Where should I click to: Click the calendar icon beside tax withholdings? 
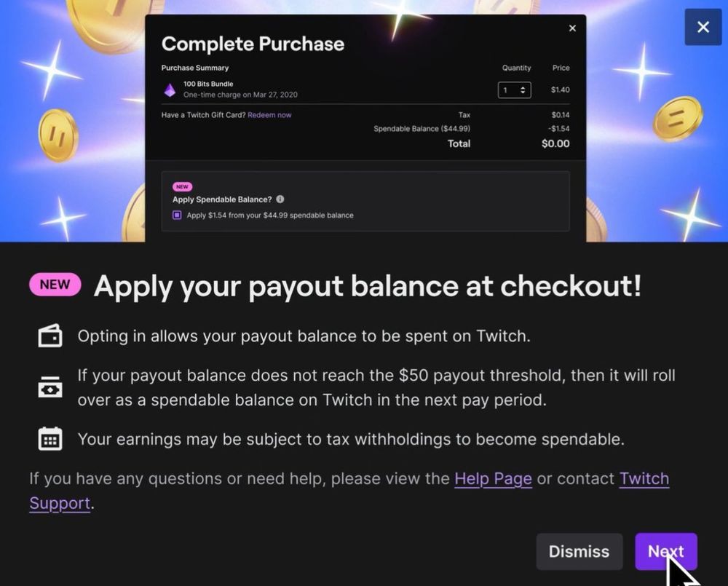coord(50,439)
